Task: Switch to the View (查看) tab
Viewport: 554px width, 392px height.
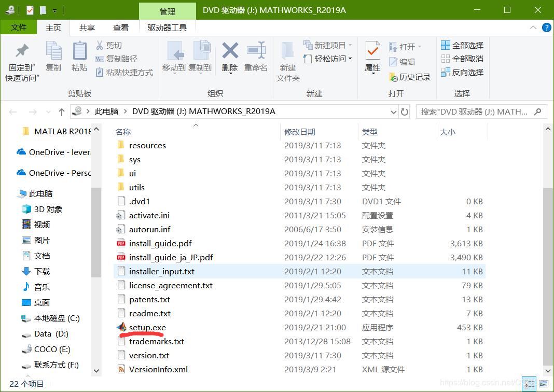Action: tap(121, 28)
